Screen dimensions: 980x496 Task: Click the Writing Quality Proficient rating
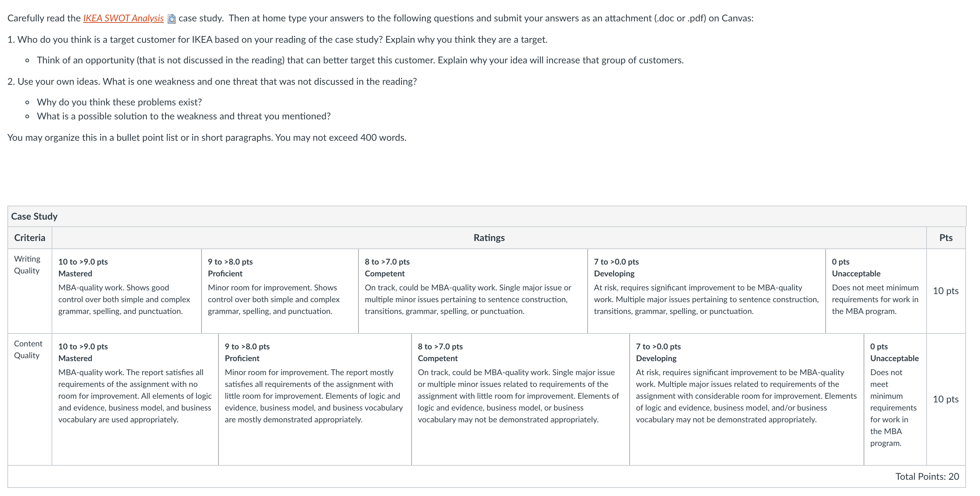[280, 291]
